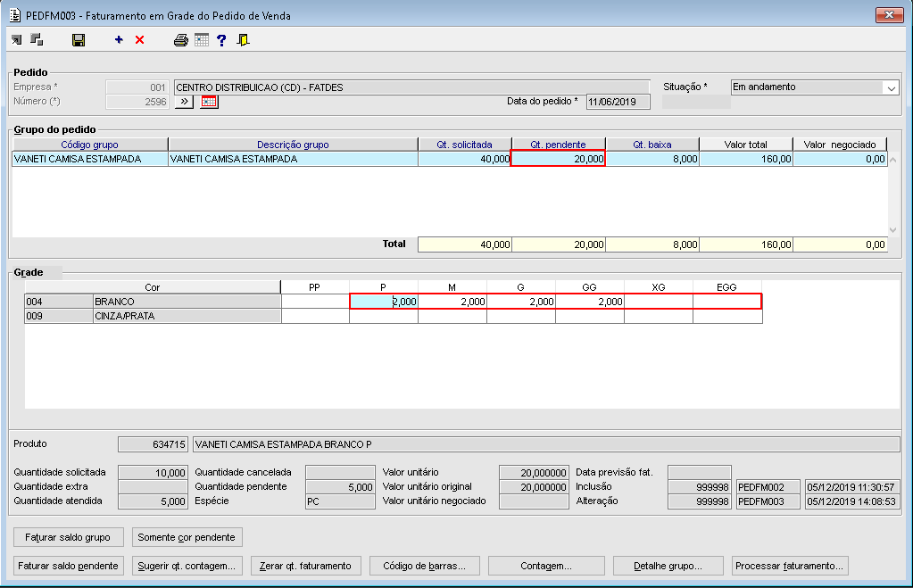Open the red calendar icon beside Número
Viewport: 913px width, 588px height.
click(x=209, y=102)
